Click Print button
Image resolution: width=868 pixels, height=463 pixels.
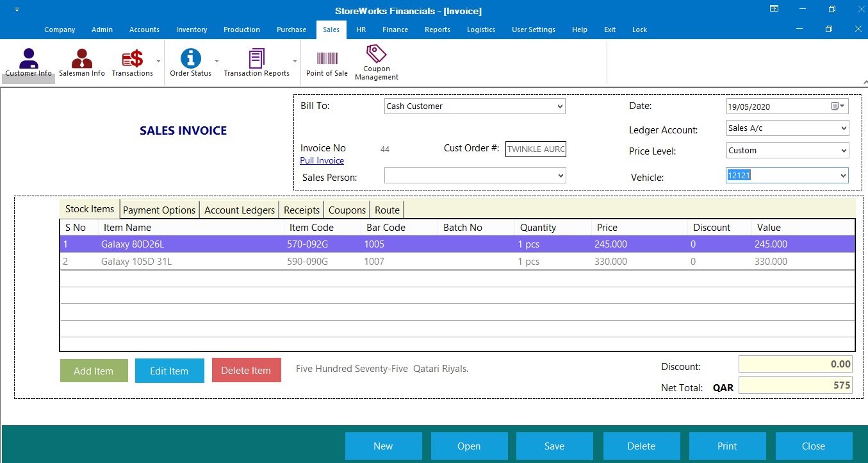click(x=727, y=446)
